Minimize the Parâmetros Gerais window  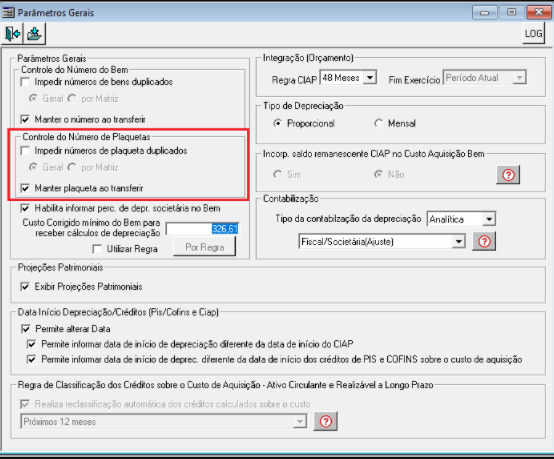pyautogui.click(x=484, y=13)
